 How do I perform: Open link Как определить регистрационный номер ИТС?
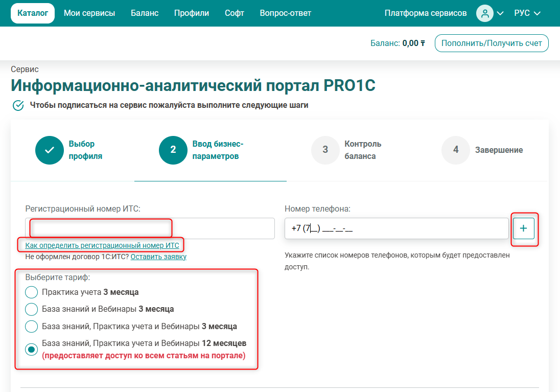click(x=102, y=246)
